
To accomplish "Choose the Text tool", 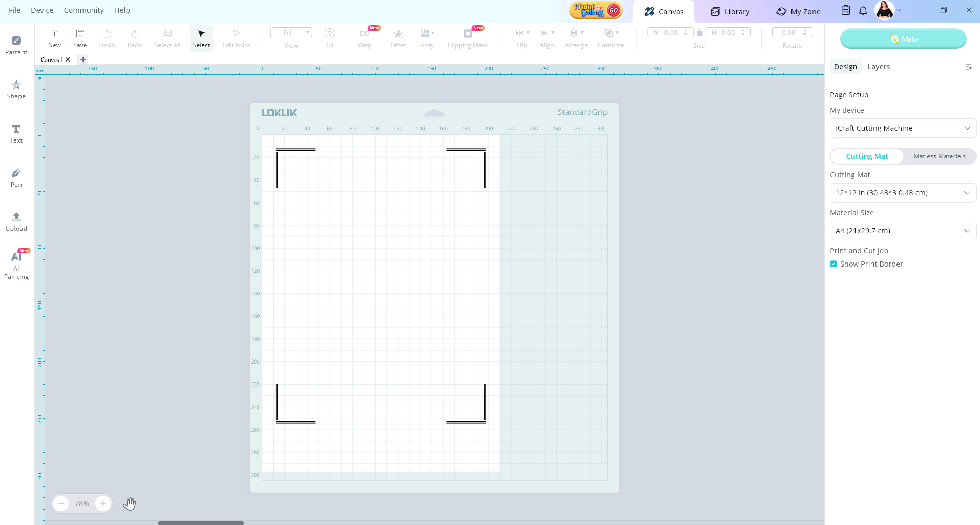I will [x=16, y=133].
